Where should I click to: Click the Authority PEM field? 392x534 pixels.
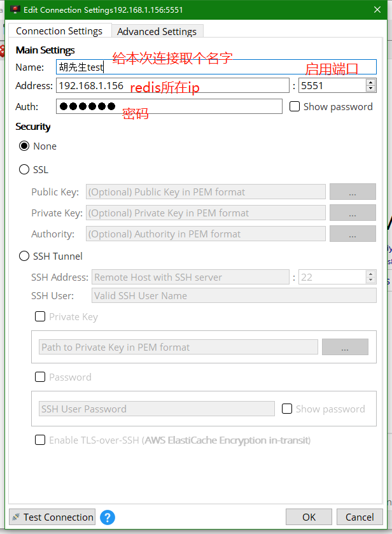coord(206,234)
